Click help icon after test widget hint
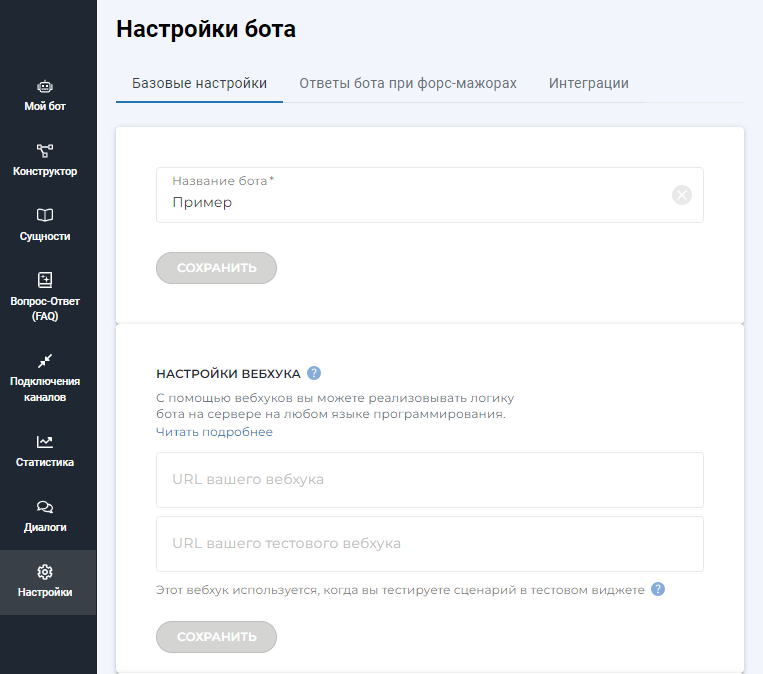The width and height of the screenshot is (763, 674). 658,589
